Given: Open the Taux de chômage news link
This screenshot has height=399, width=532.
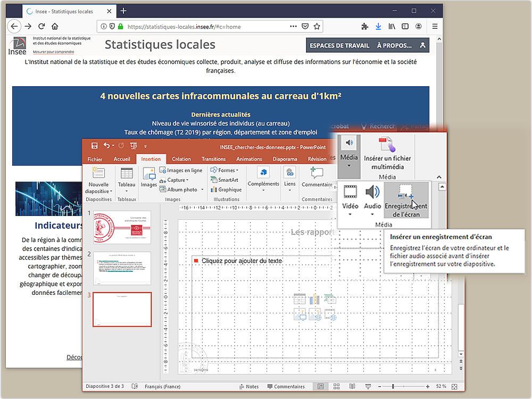Looking at the screenshot, I should 221,132.
